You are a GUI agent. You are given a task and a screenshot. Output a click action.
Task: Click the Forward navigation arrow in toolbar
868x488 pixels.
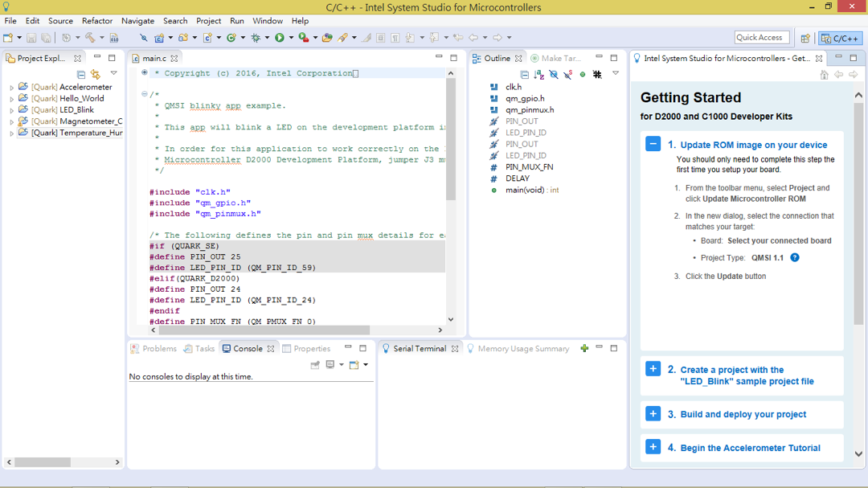pyautogui.click(x=497, y=38)
